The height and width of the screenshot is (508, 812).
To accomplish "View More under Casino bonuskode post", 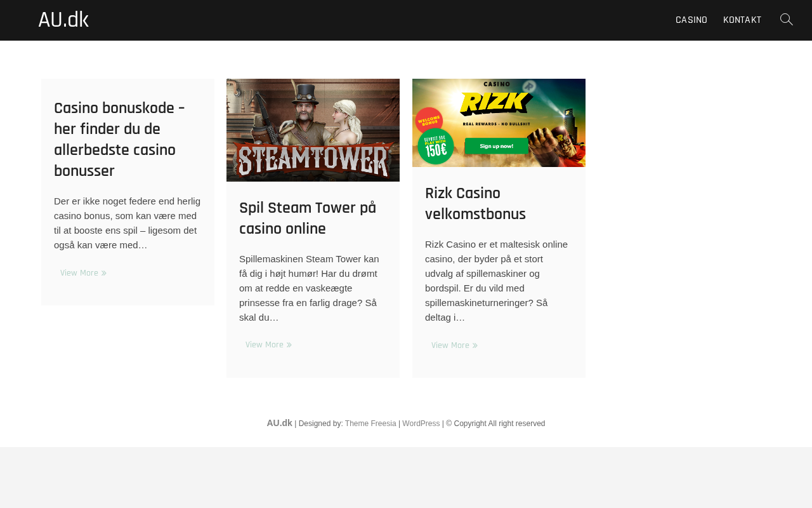I will 83,273.
